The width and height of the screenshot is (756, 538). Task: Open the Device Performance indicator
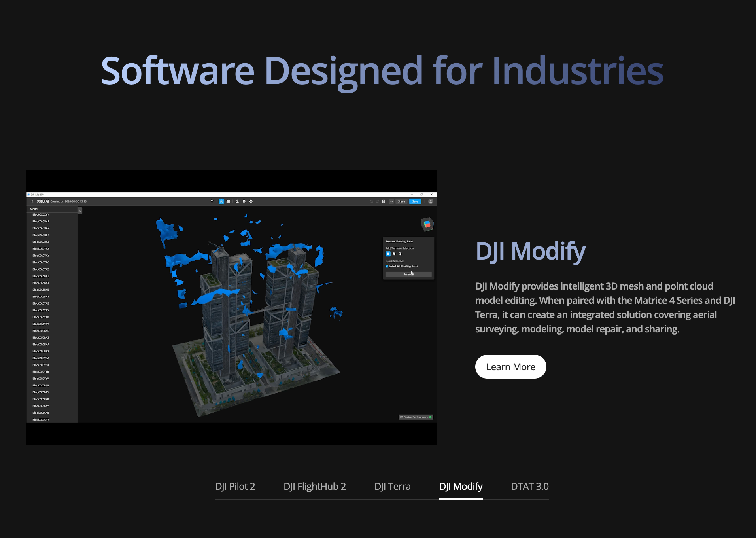(x=416, y=417)
